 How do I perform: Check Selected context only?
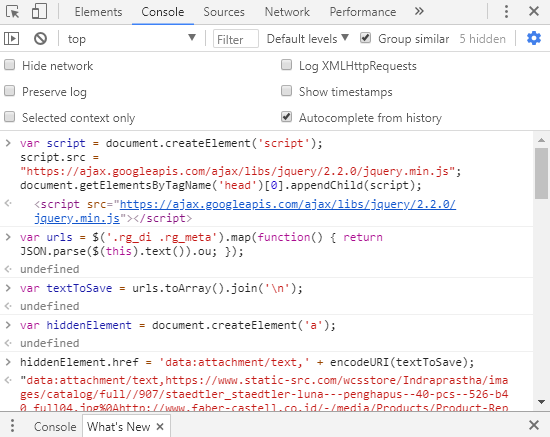[x=9, y=117]
